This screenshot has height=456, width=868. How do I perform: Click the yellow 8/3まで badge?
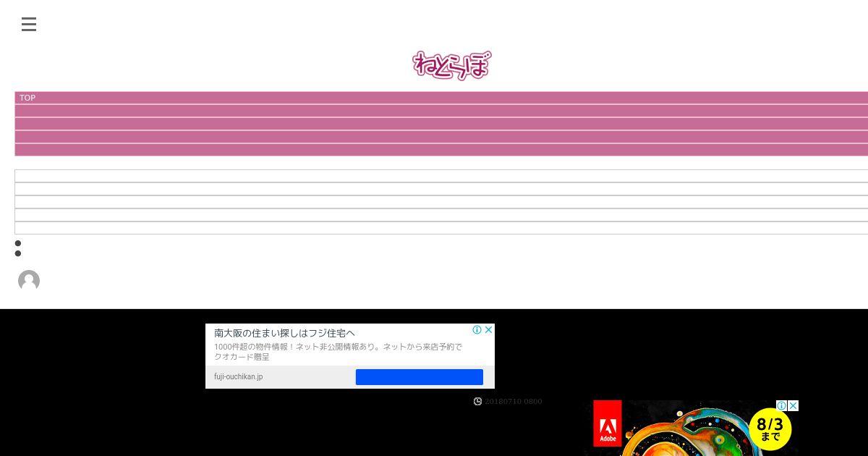(770, 428)
